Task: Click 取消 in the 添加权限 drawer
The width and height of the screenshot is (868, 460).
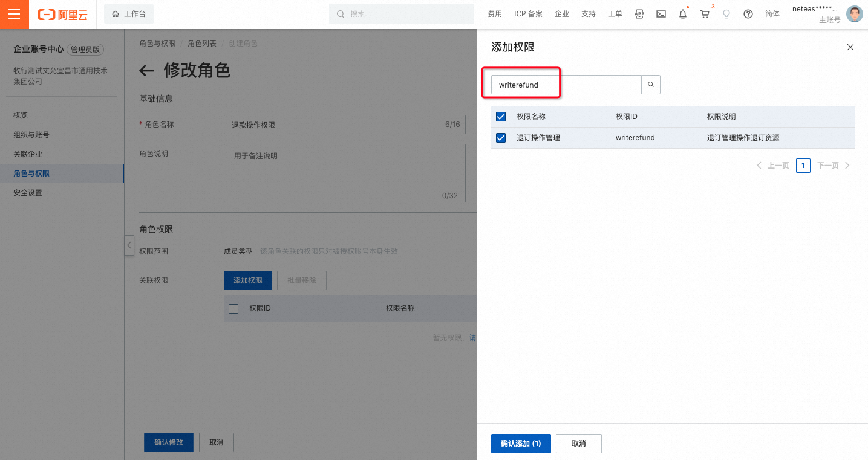Action: coord(579,444)
